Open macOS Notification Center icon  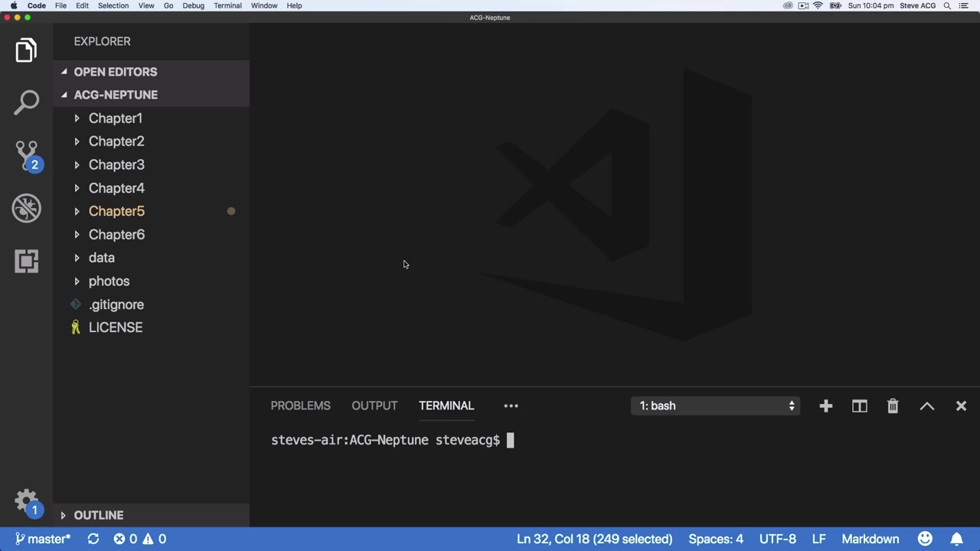click(x=964, y=5)
